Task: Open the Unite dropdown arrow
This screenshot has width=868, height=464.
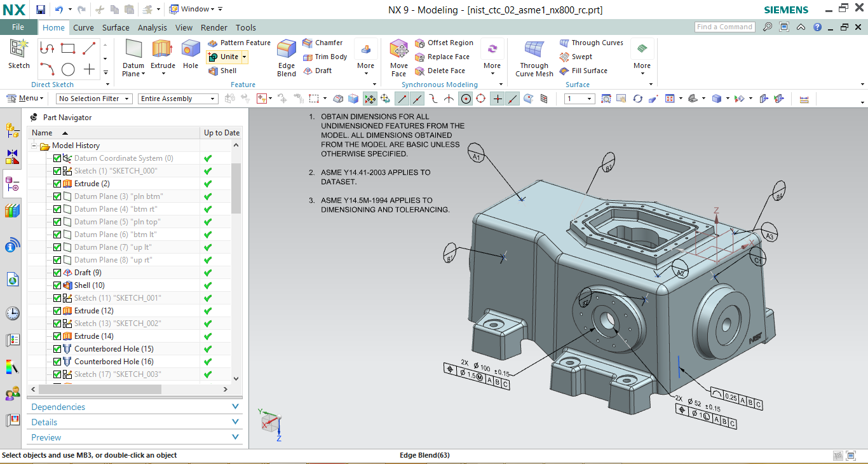Action: 244,57
